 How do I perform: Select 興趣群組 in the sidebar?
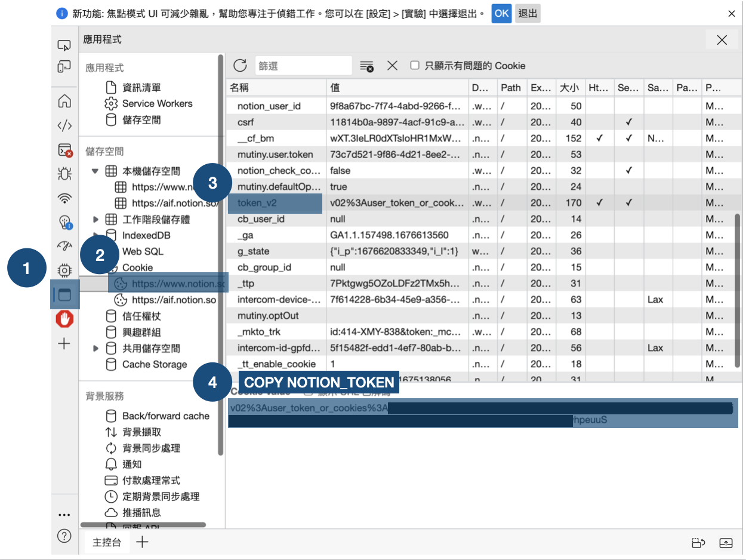point(141,332)
